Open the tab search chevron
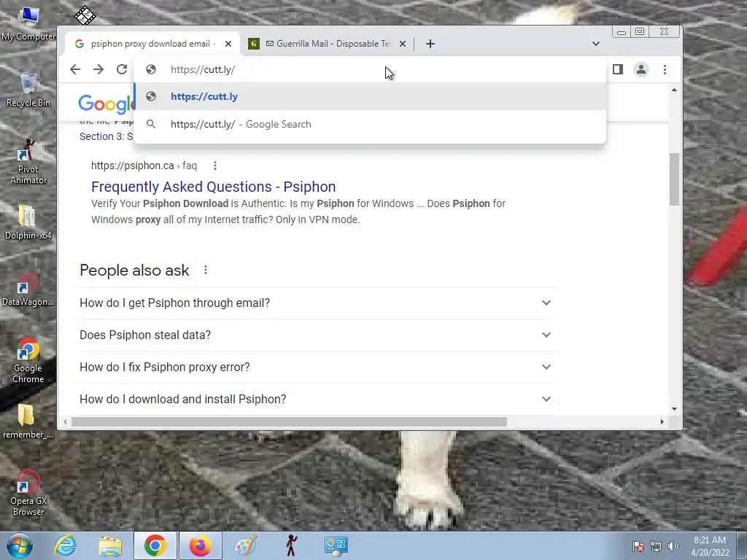This screenshot has width=747, height=560. click(595, 44)
